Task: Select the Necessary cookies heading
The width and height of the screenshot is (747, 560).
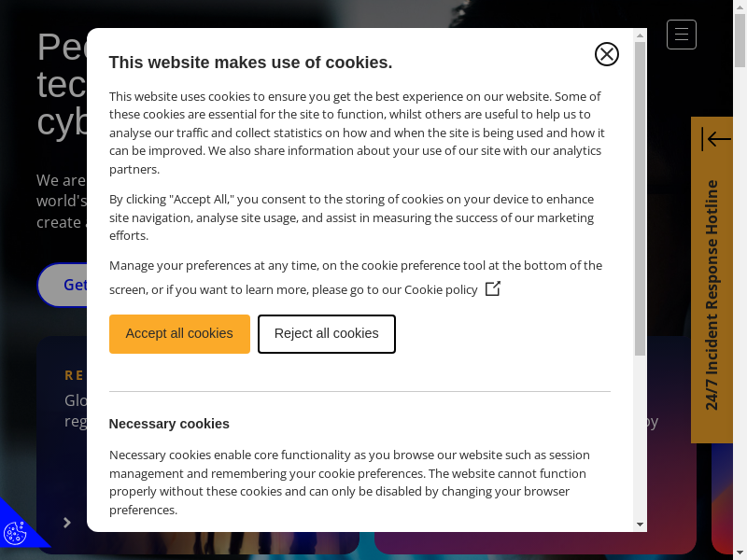Action: click(169, 424)
